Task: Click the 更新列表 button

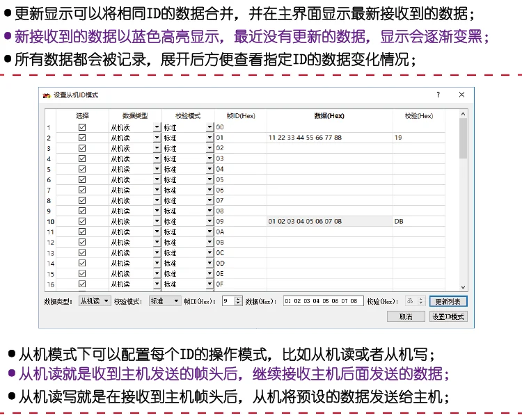Action: point(448,301)
